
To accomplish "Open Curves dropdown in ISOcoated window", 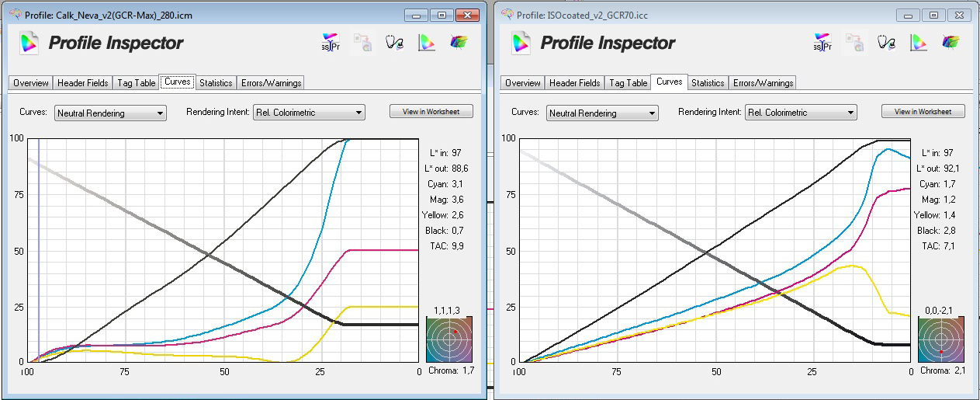I will 602,113.
